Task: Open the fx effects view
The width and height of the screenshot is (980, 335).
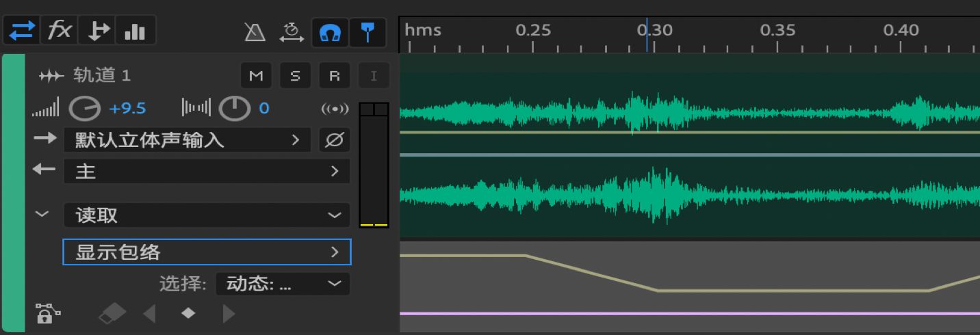Action: [x=60, y=31]
